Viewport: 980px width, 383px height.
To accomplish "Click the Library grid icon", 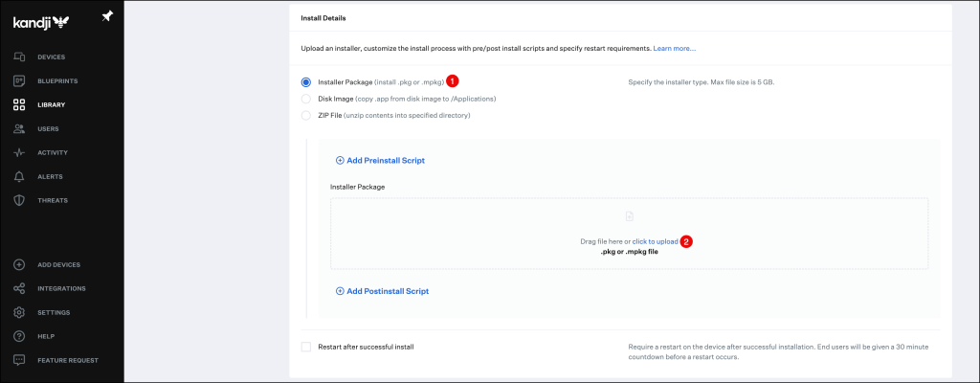I will point(19,104).
